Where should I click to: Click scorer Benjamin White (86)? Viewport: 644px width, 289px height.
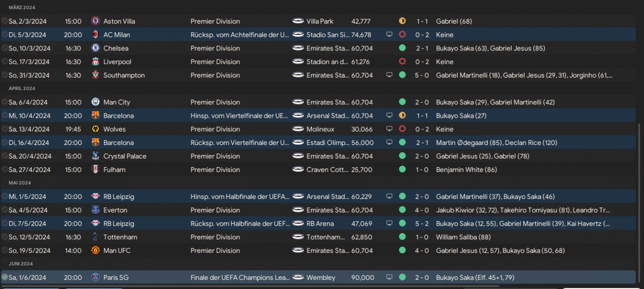(x=466, y=170)
